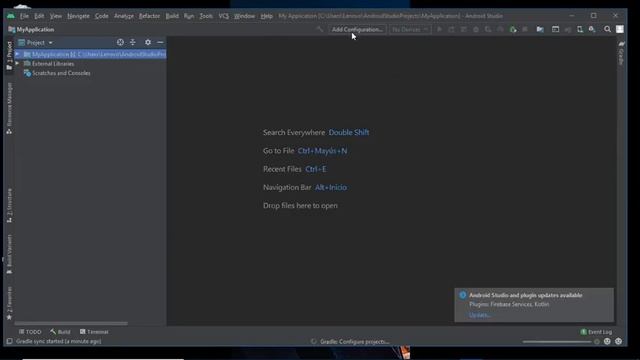Open the Tools menu

206,16
